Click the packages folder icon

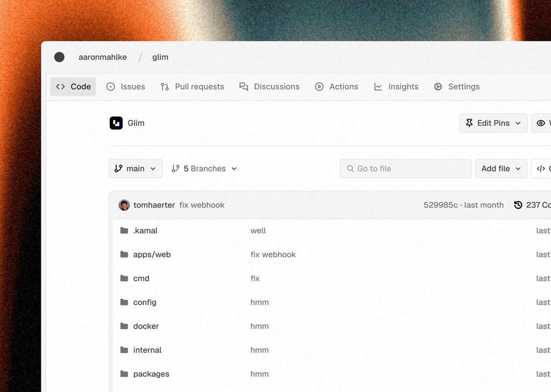[x=124, y=374]
